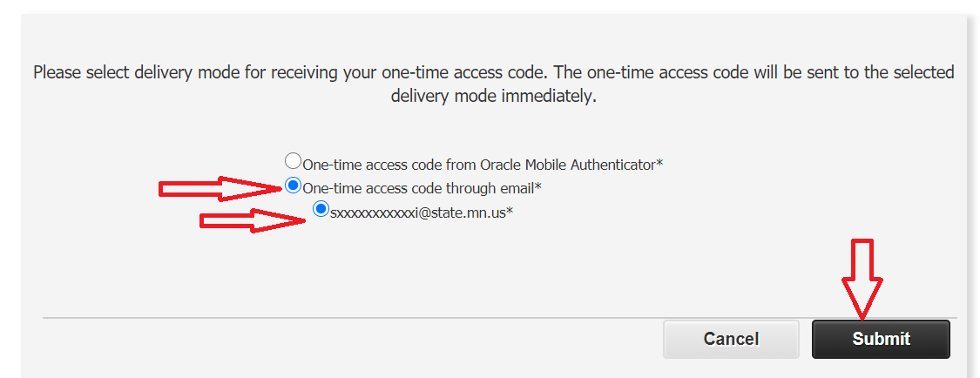This screenshot has height=378, width=980.
Task: Click the sxxxxxxxxxxxxi@state.mn.us email label text
Action: coord(418,212)
